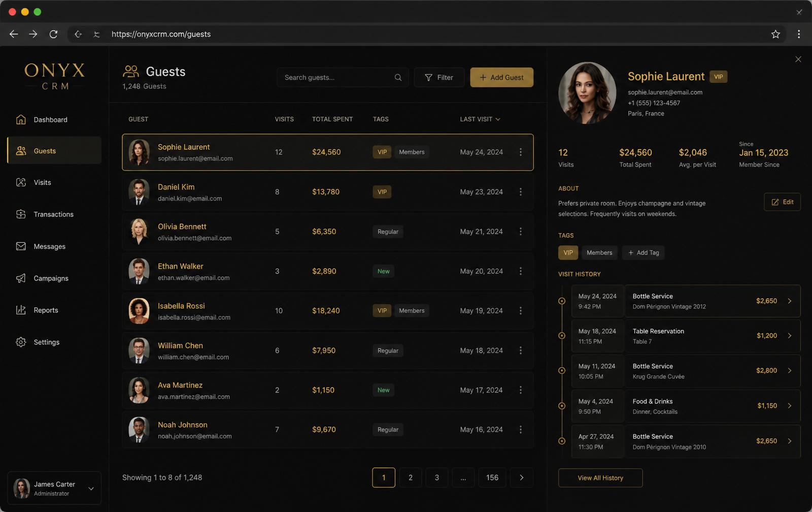Open the Dashboard home icon

[21, 119]
